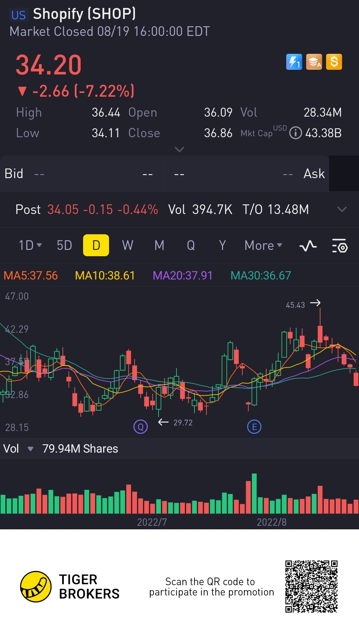
Task: Tap the 2022/7 date axis label
Action: (152, 522)
